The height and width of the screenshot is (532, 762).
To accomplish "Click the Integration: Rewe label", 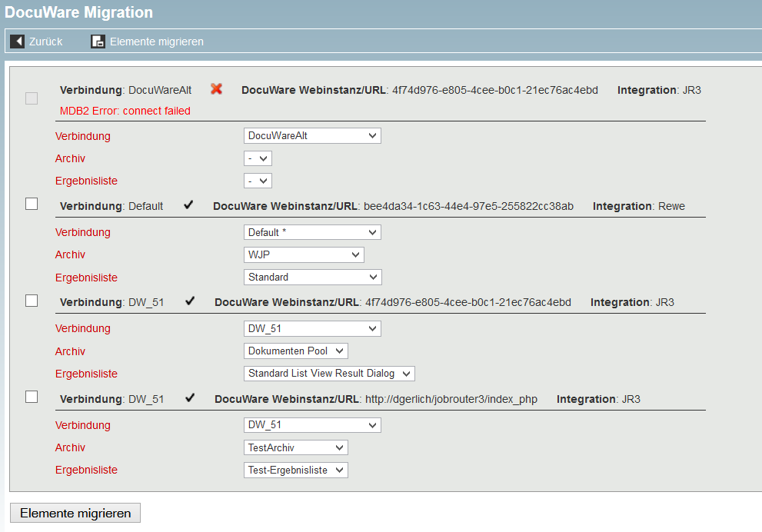I will 638,206.
